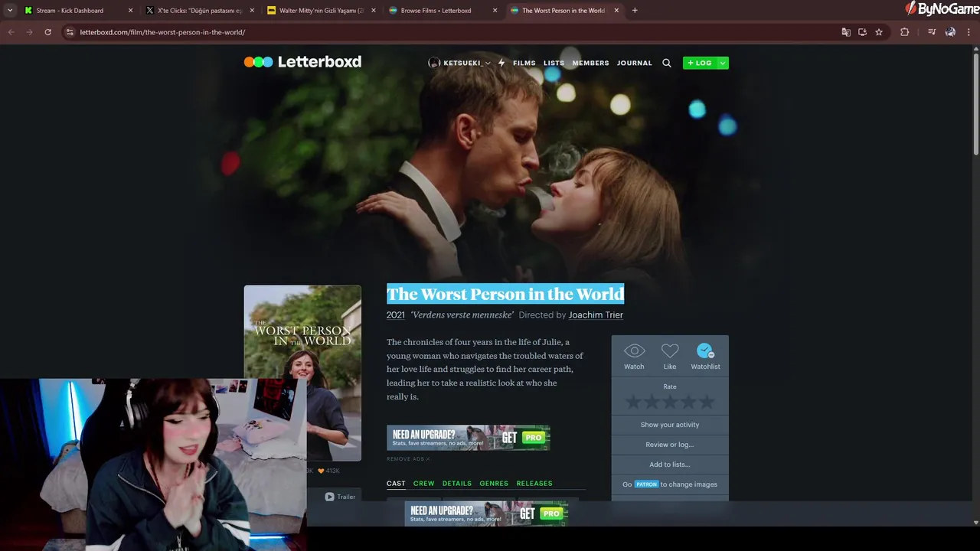
Task: Click the film title heading text
Action: tap(505, 294)
